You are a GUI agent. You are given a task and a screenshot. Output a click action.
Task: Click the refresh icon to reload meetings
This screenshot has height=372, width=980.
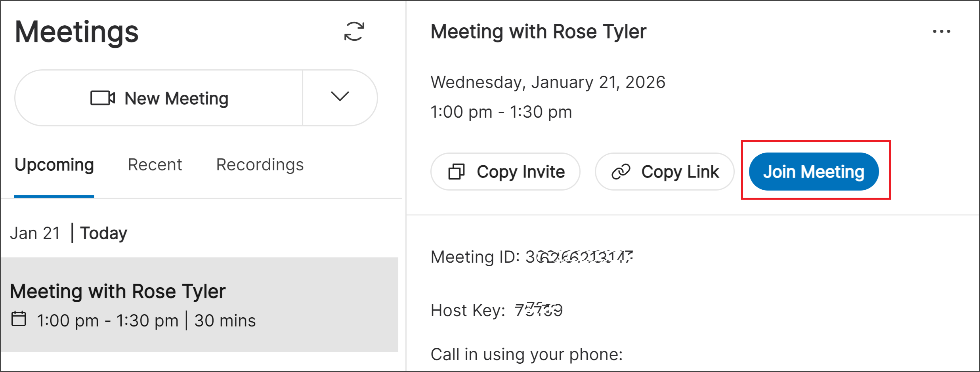click(x=355, y=32)
